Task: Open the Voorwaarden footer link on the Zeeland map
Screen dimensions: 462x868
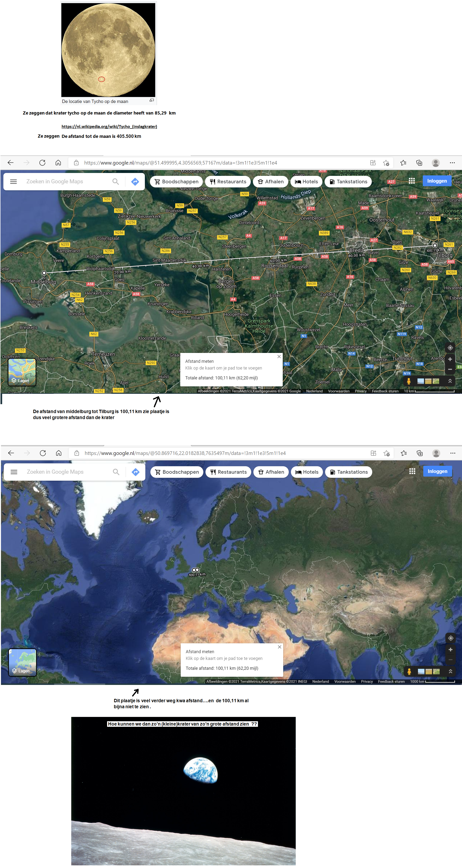Action: pos(339,391)
